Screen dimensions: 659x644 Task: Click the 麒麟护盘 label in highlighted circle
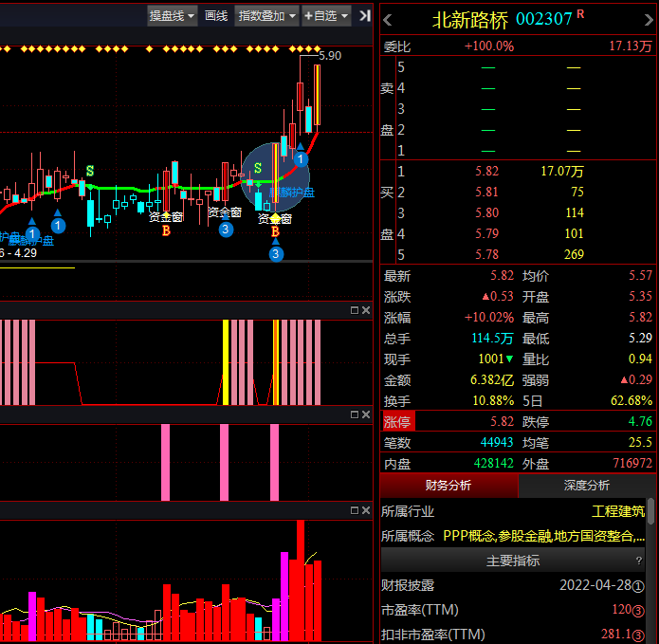292,193
